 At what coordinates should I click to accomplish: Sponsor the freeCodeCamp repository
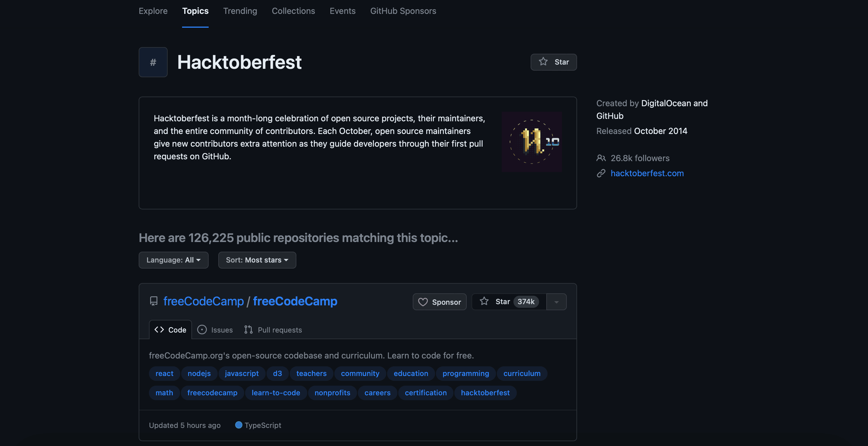440,302
